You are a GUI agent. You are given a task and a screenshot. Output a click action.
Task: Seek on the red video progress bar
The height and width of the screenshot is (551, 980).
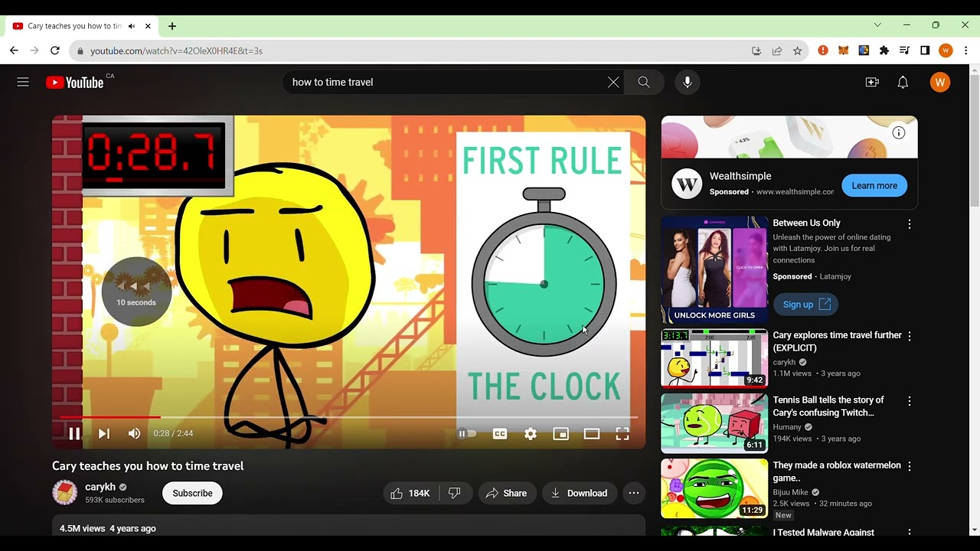[x=348, y=417]
